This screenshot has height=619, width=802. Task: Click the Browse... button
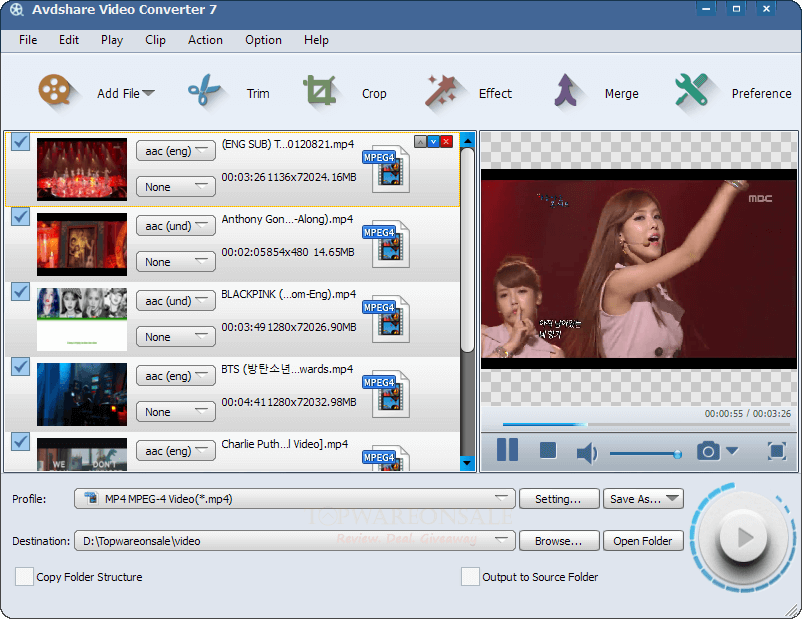(559, 541)
